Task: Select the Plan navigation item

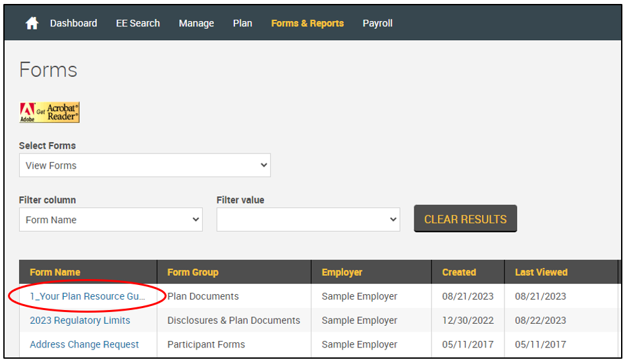Action: coord(242,23)
